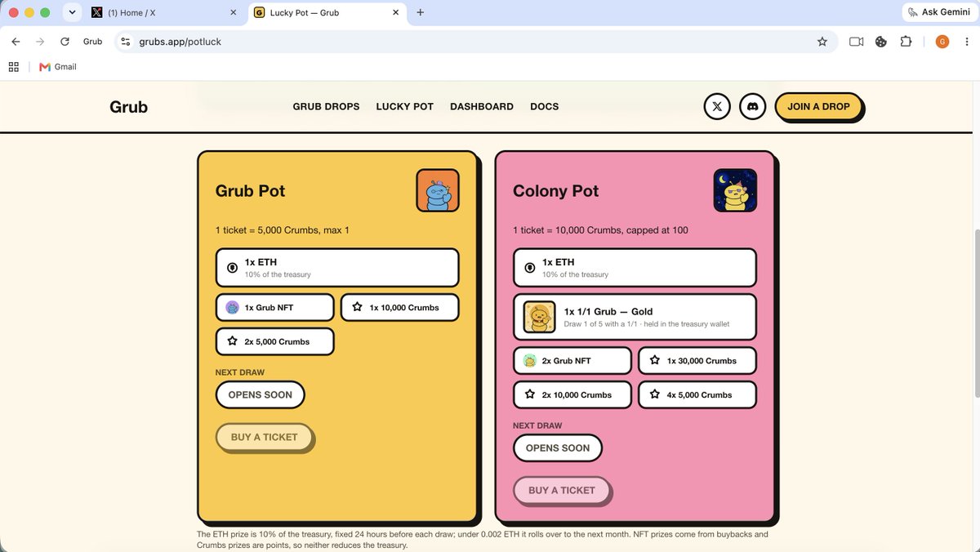Click the Grub NFT icon in Grub Pot
The image size is (980, 552).
coord(232,307)
